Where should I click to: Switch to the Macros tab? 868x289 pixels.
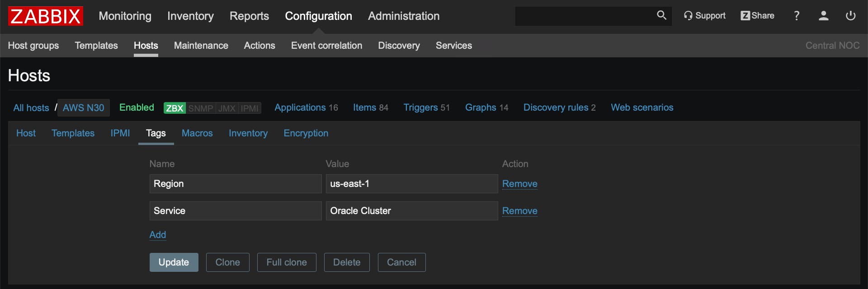pos(197,133)
